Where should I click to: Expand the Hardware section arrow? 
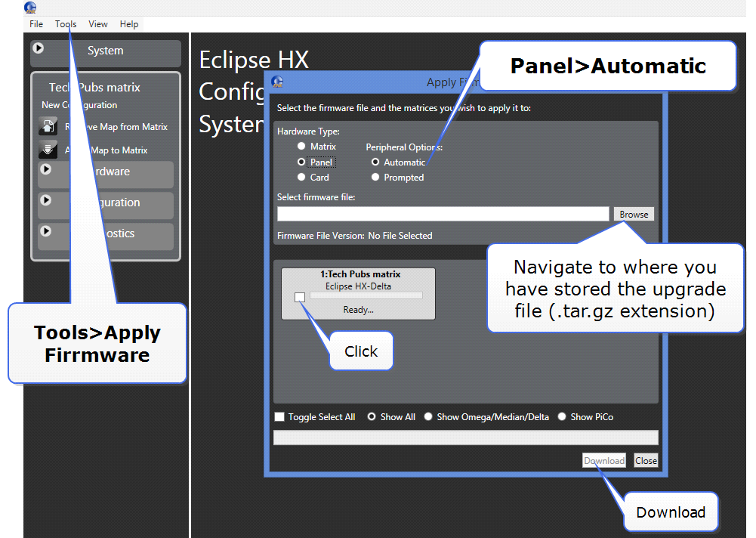pos(45,169)
